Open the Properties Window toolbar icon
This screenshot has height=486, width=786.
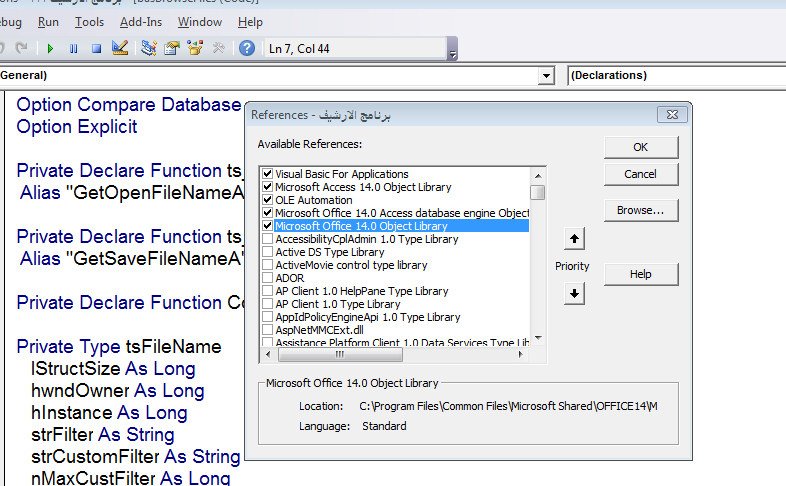pyautogui.click(x=172, y=48)
